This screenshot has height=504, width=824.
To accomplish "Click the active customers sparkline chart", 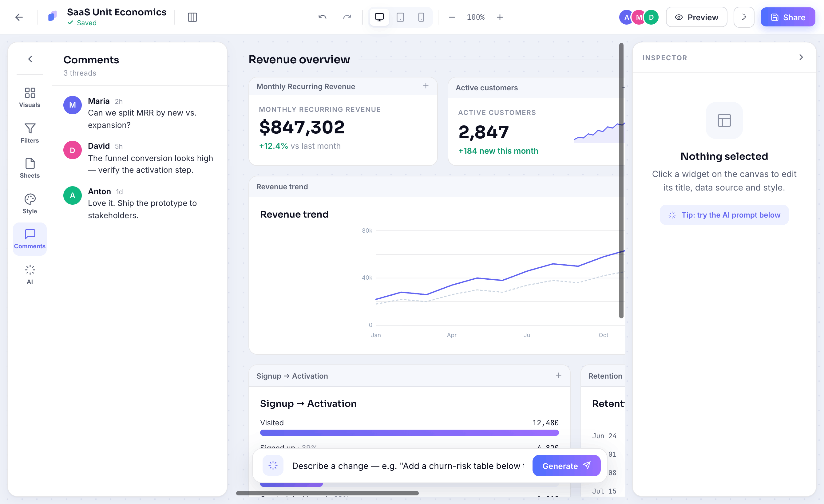I will pos(599,132).
